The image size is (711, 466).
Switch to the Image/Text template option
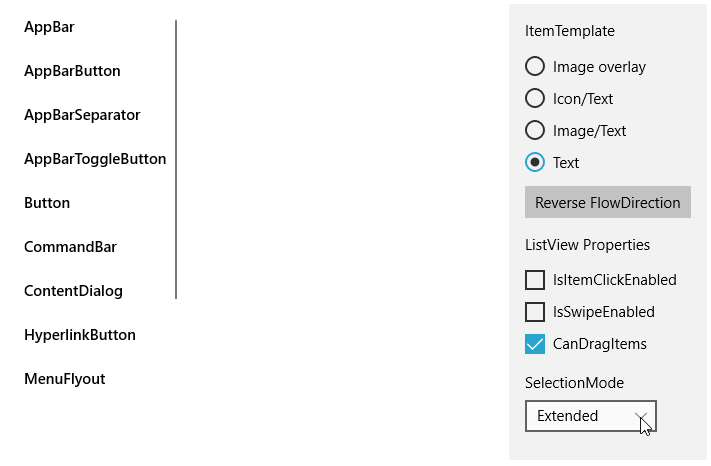535,131
